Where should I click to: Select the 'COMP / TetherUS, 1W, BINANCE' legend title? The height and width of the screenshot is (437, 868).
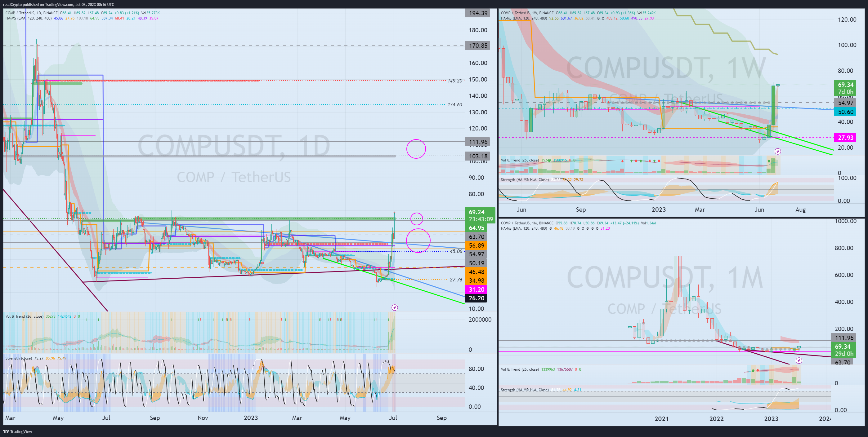tap(528, 13)
